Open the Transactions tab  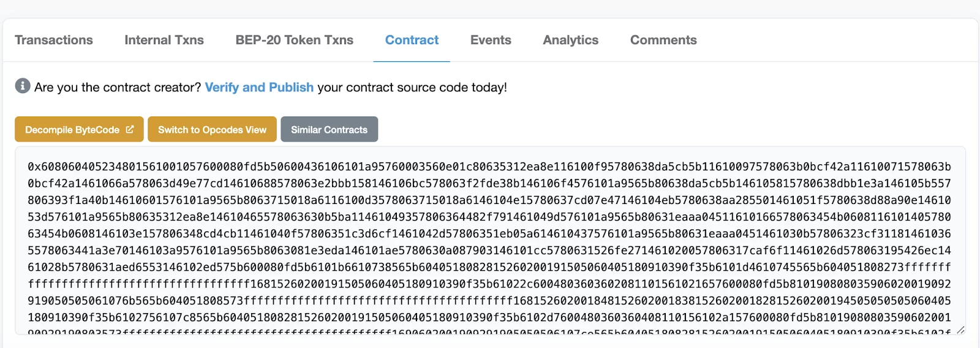[x=54, y=40]
